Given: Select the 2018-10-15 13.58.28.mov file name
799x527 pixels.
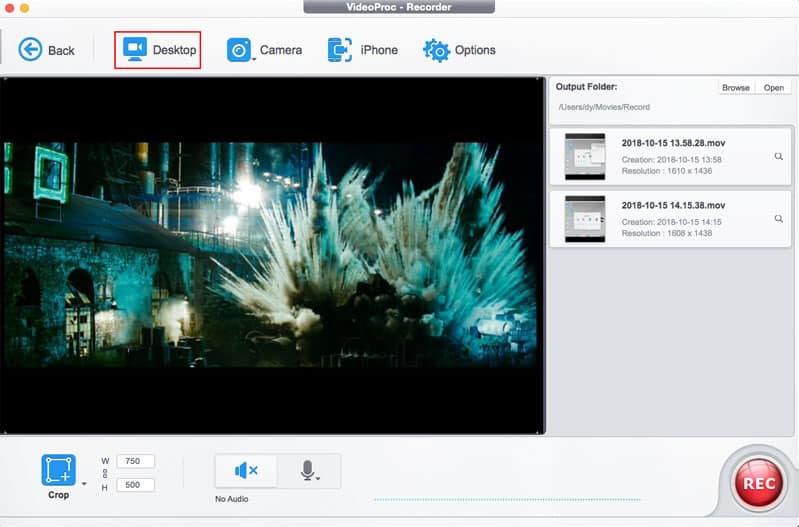Looking at the screenshot, I should 673,143.
